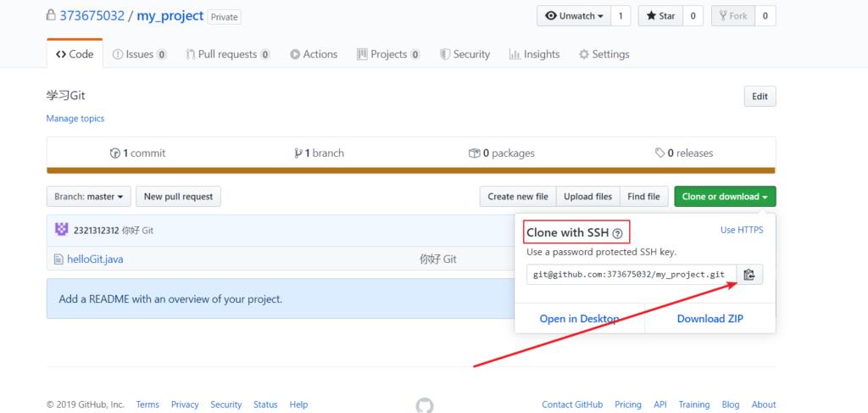
Task: Open the Unwatch dropdown
Action: click(x=574, y=16)
